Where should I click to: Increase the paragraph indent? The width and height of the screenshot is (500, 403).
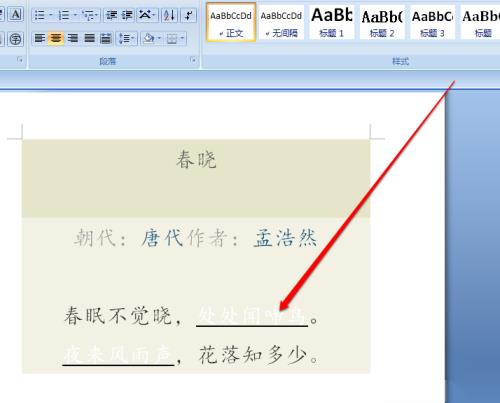[127, 15]
